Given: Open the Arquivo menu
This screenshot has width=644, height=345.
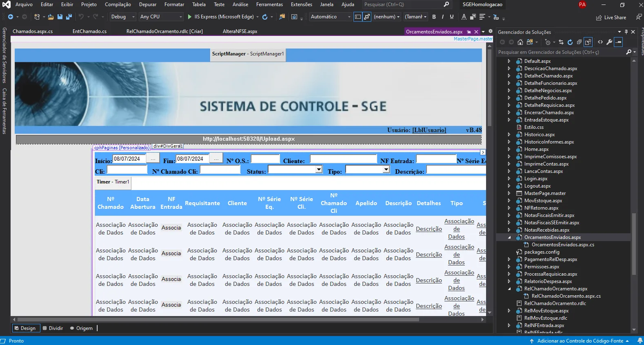Looking at the screenshot, I should pos(24,4).
